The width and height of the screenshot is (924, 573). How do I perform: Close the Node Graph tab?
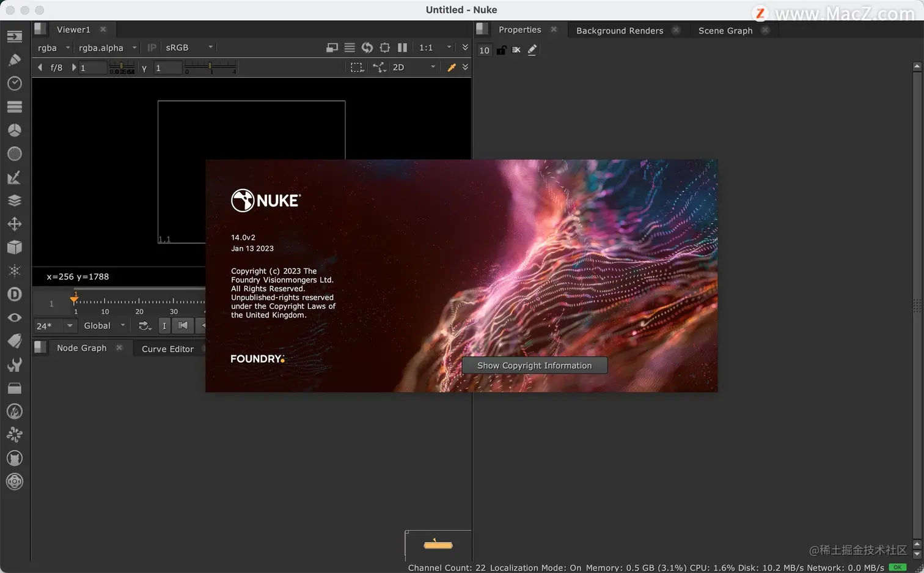point(119,348)
